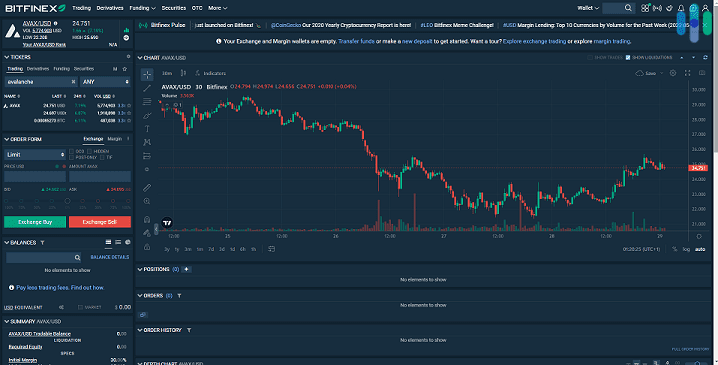Screen dimensions: 718x365
Task: Open the More menu dropdown
Action: point(218,8)
